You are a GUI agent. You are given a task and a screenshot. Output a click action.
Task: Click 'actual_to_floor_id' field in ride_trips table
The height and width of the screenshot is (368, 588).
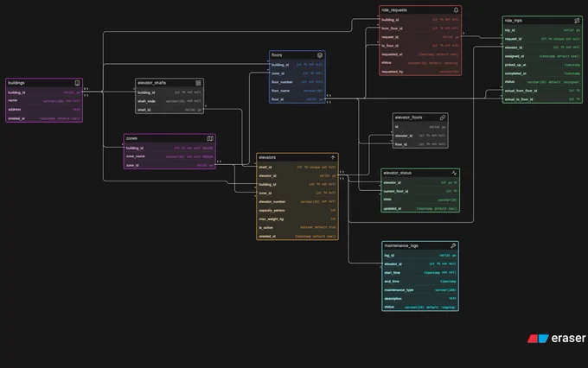click(x=542, y=99)
